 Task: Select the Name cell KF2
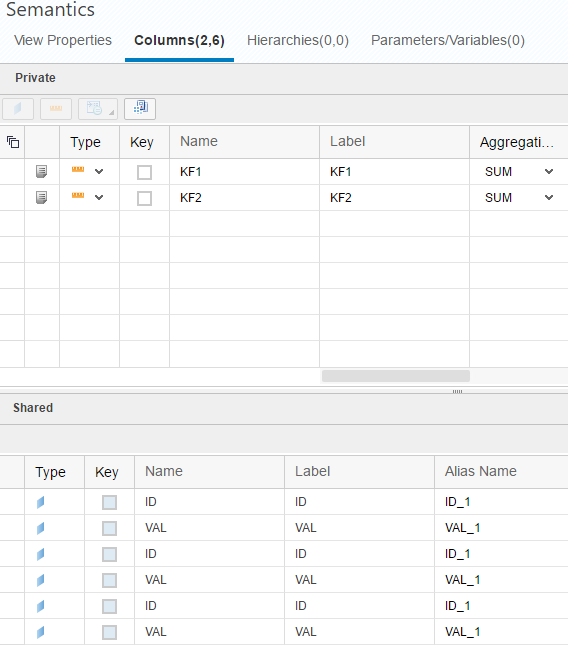tap(244, 197)
